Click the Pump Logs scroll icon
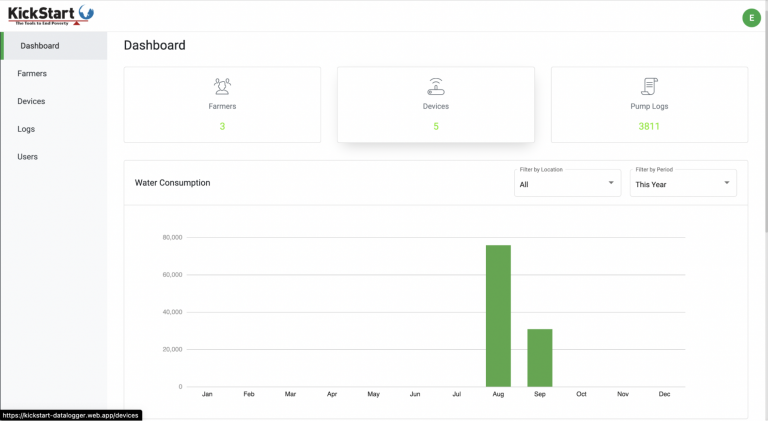 tap(649, 86)
